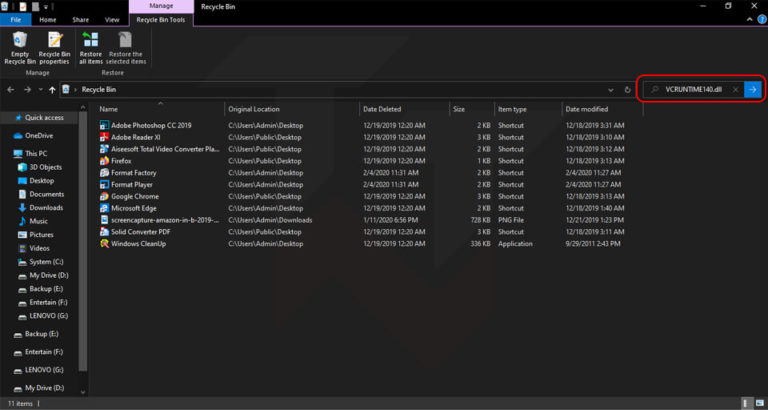Go back with the back arrow
The width and height of the screenshot is (768, 410).
pyautogui.click(x=11, y=90)
